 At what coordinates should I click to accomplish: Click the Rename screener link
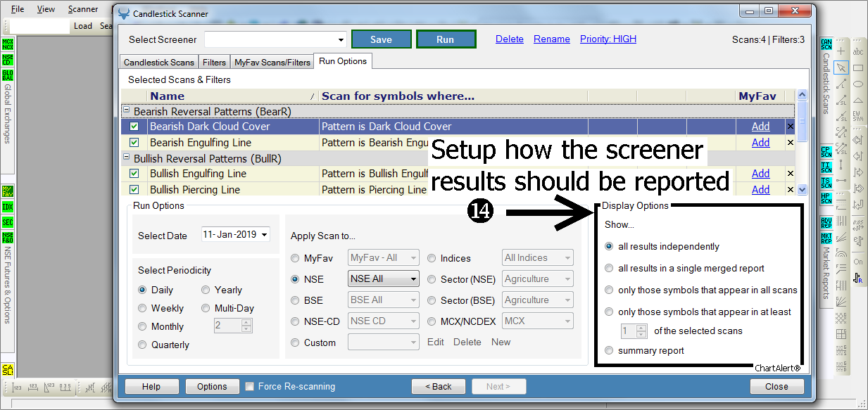tap(552, 39)
